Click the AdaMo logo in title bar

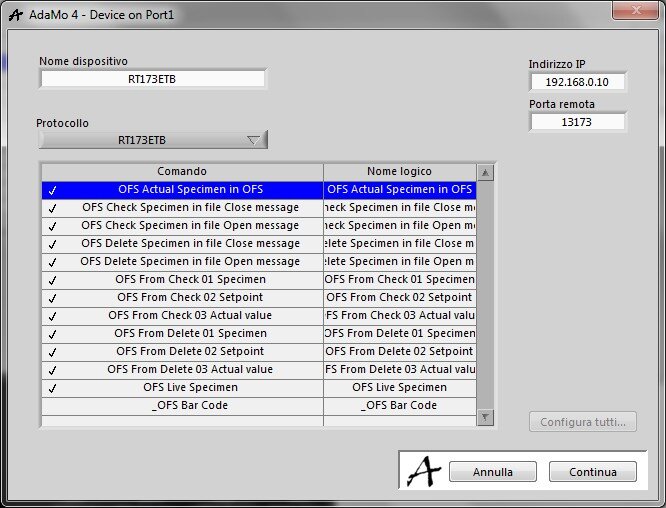point(16,15)
